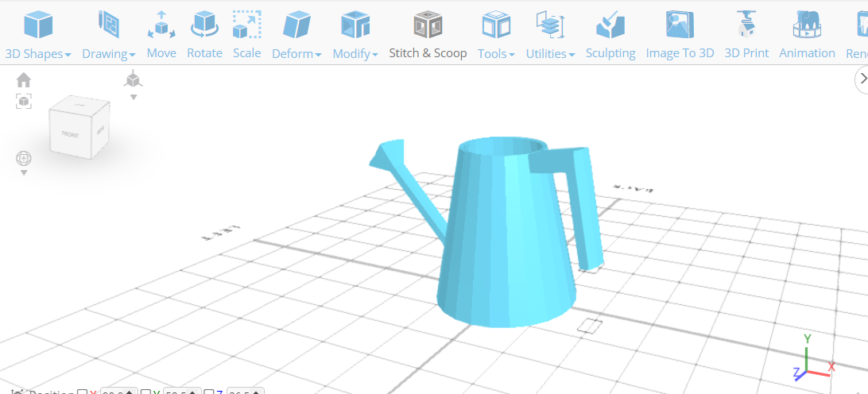
Task: Open the Image To 3D tool
Action: [680, 35]
